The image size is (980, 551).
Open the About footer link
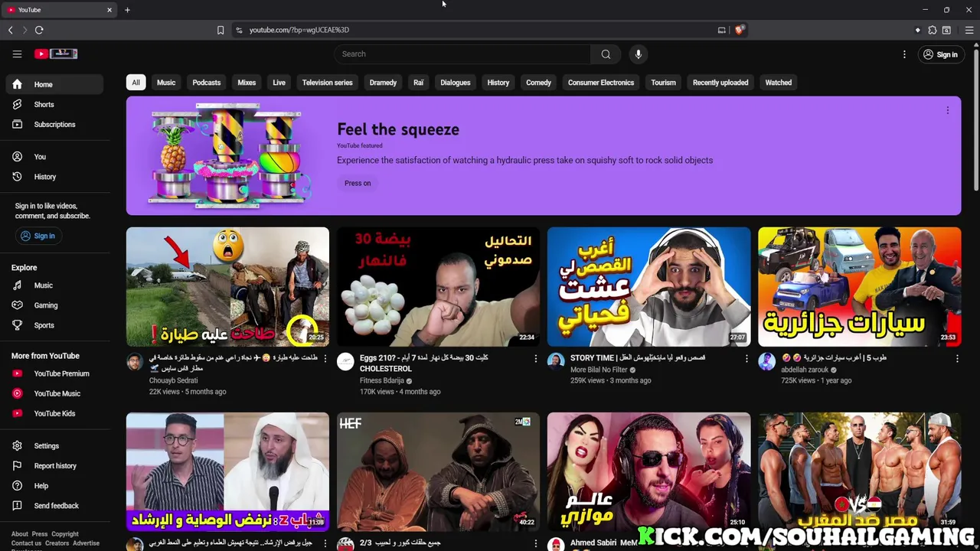[20, 534]
